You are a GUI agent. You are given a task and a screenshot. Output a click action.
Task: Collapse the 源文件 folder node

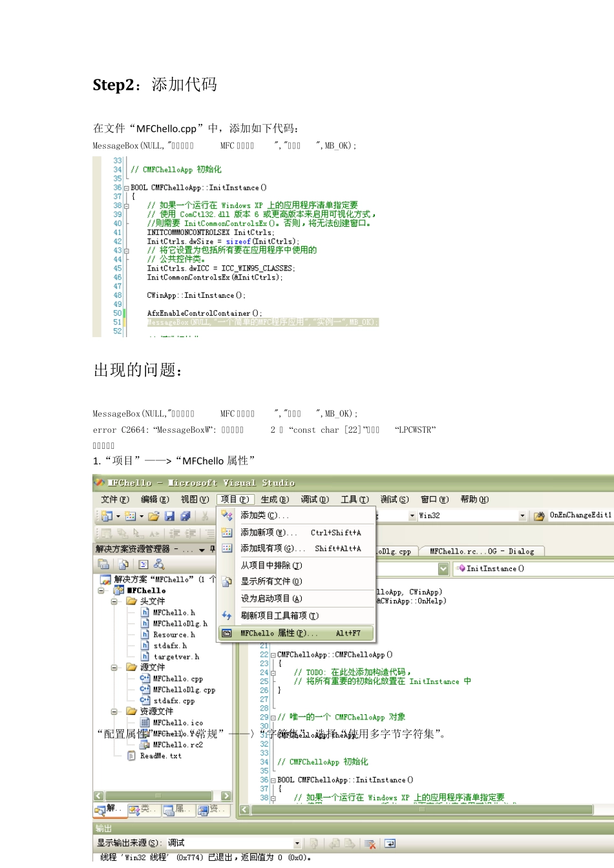[x=114, y=667]
